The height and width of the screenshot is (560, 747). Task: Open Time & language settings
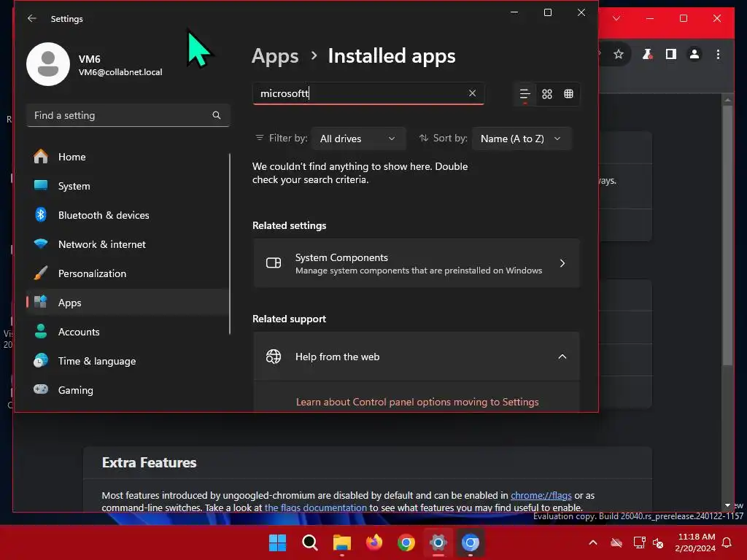128,361
